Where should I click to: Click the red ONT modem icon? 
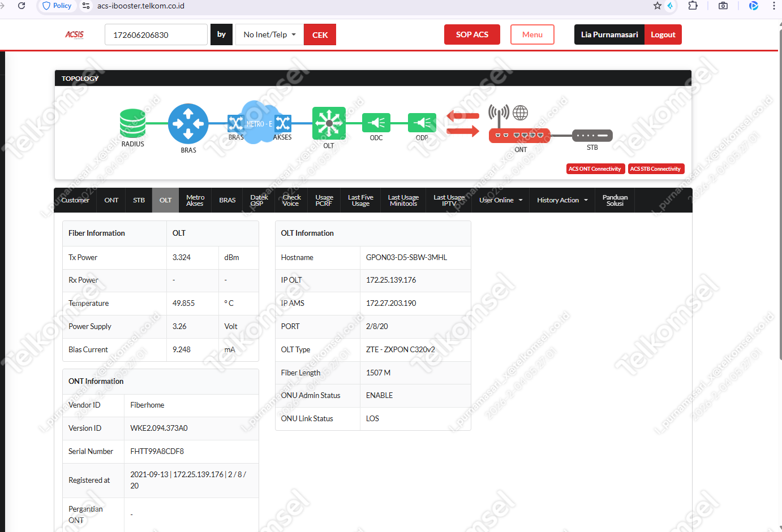[x=519, y=135]
